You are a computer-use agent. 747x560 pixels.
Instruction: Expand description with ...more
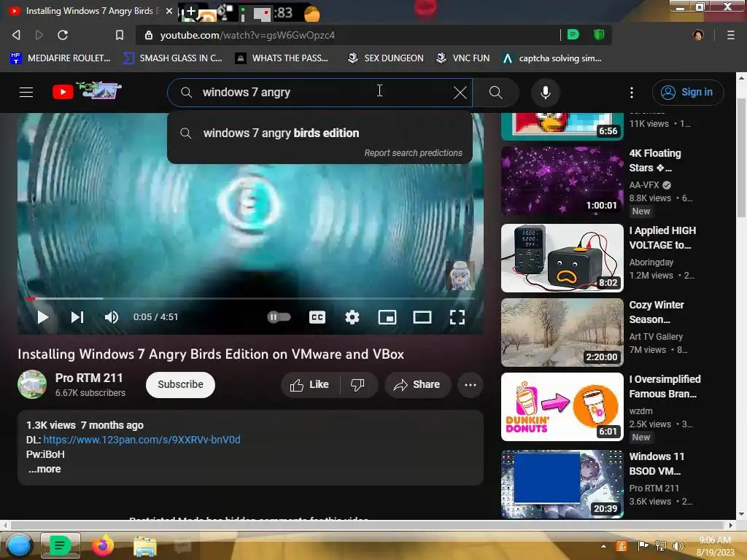[x=44, y=469]
